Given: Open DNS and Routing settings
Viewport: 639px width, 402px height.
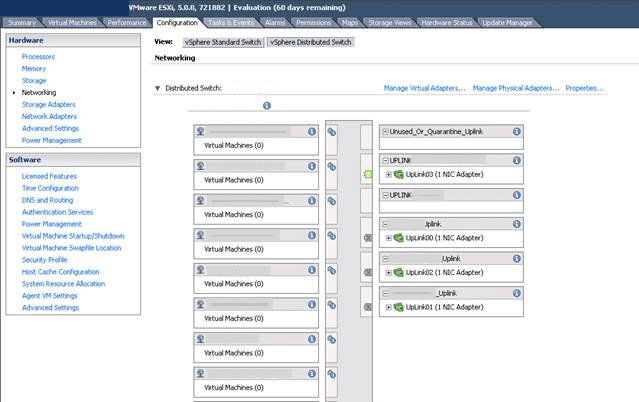Looking at the screenshot, I should pos(47,200).
